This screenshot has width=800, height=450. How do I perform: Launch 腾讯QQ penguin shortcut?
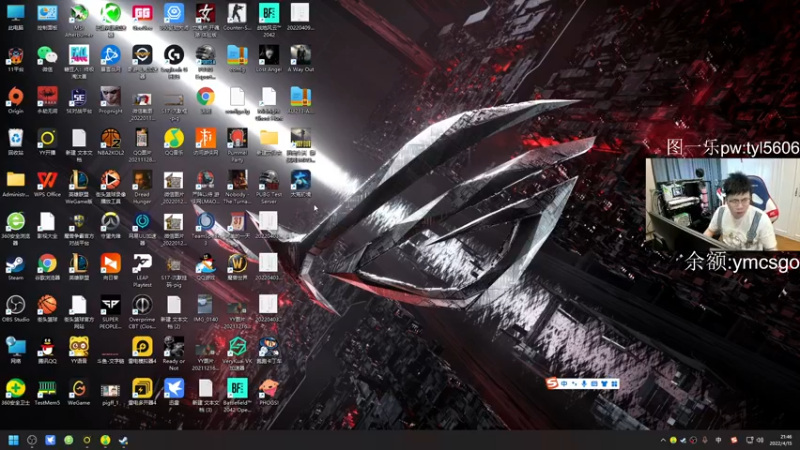click(47, 351)
